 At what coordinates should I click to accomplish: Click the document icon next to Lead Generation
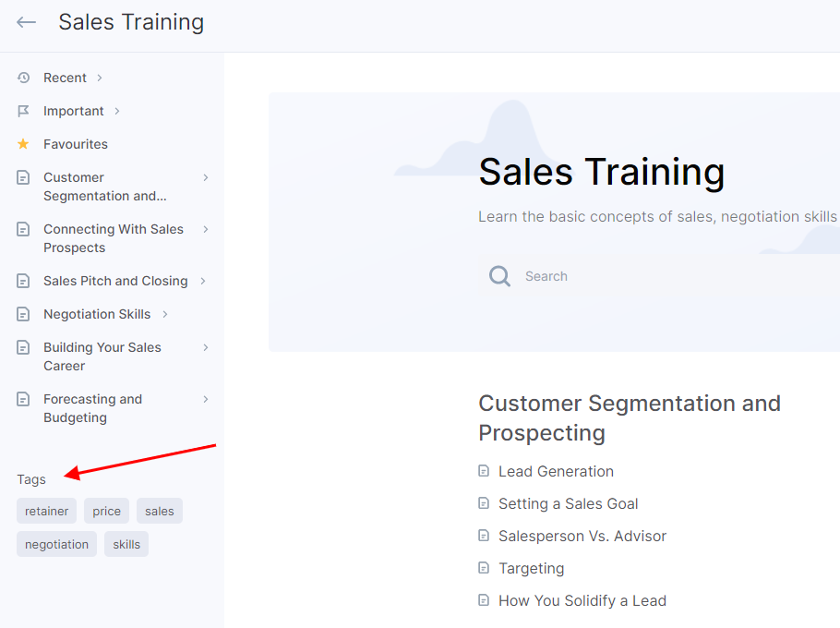click(484, 471)
